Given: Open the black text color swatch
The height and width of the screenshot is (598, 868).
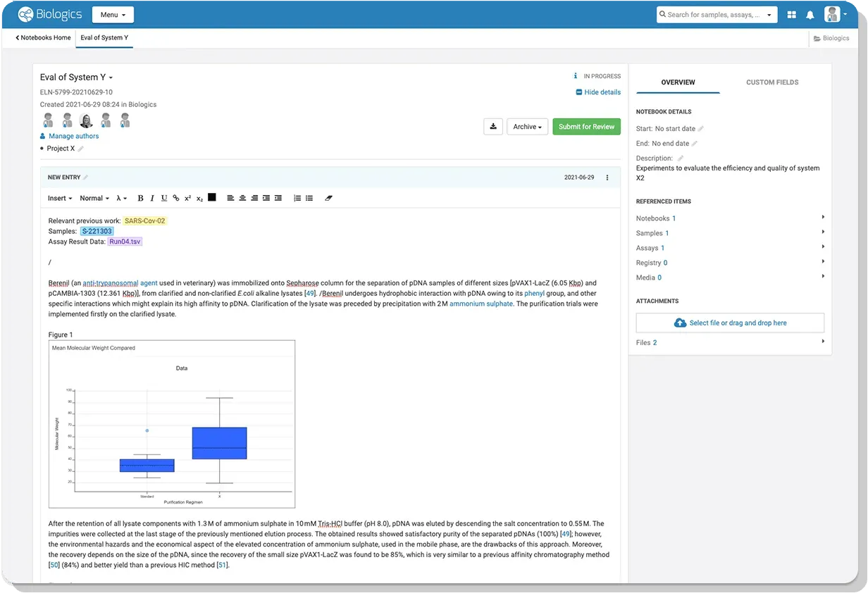Looking at the screenshot, I should pos(212,198).
